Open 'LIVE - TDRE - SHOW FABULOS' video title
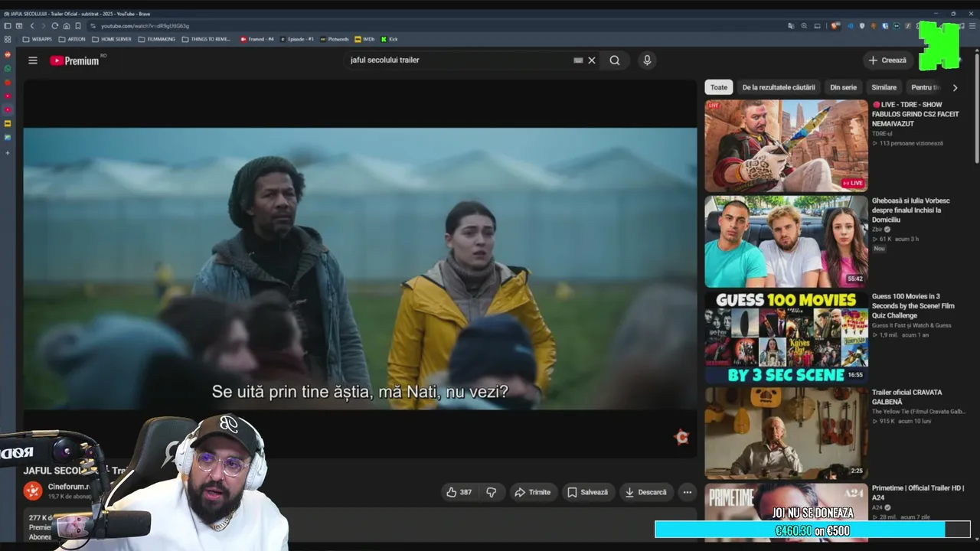The width and height of the screenshot is (980, 551). pos(916,114)
